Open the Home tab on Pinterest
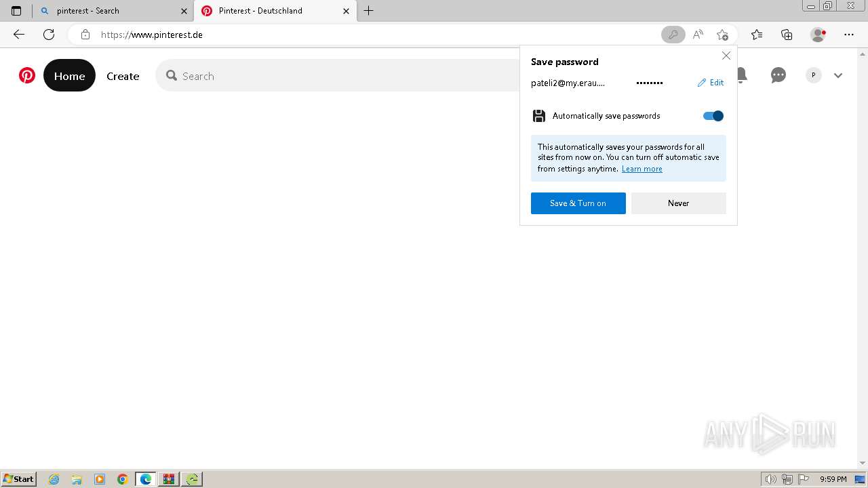The width and height of the screenshot is (868, 488). tap(69, 76)
